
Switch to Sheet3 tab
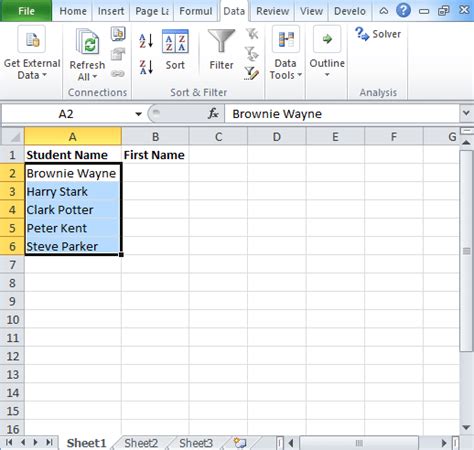(196, 443)
